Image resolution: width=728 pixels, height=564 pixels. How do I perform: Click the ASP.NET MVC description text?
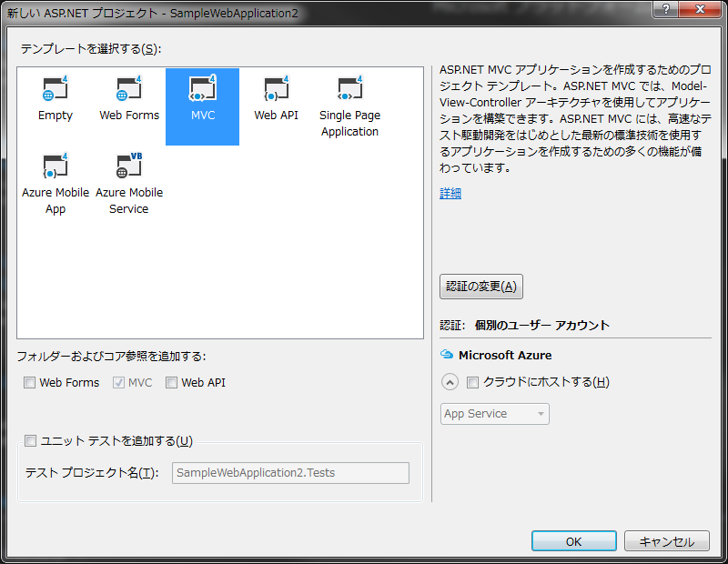(x=575, y=119)
